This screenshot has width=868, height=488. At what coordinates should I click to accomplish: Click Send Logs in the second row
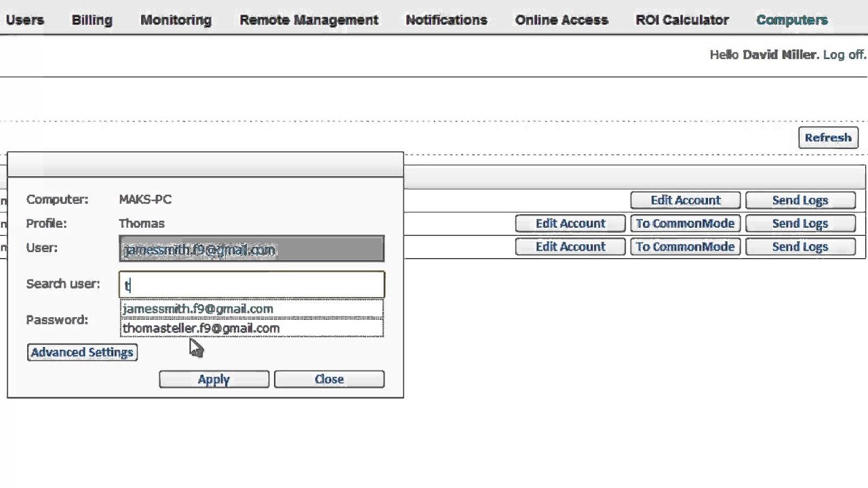click(800, 223)
